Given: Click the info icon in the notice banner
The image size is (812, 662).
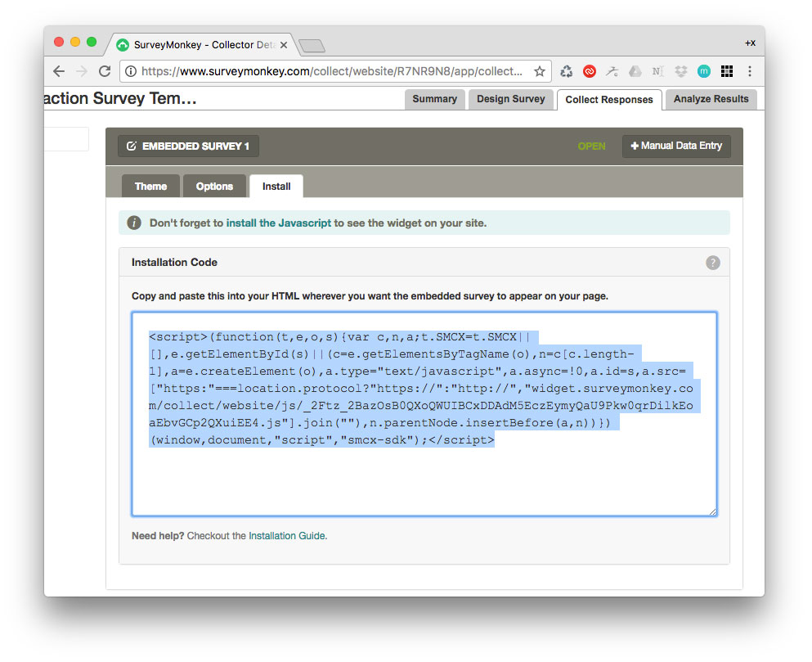Looking at the screenshot, I should click(134, 223).
